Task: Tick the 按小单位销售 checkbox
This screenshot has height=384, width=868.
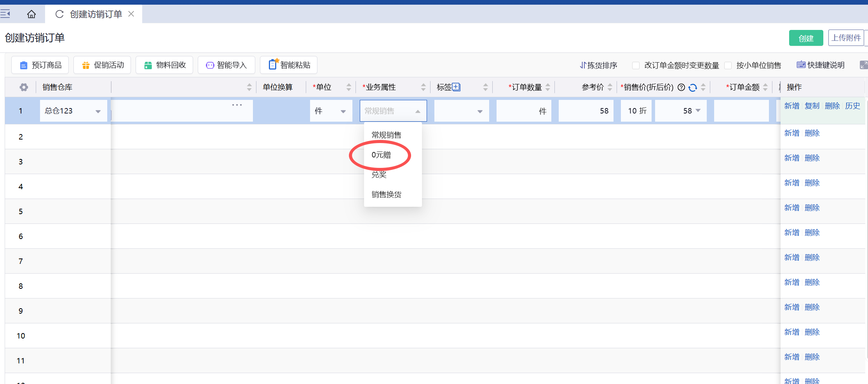Action: tap(728, 65)
